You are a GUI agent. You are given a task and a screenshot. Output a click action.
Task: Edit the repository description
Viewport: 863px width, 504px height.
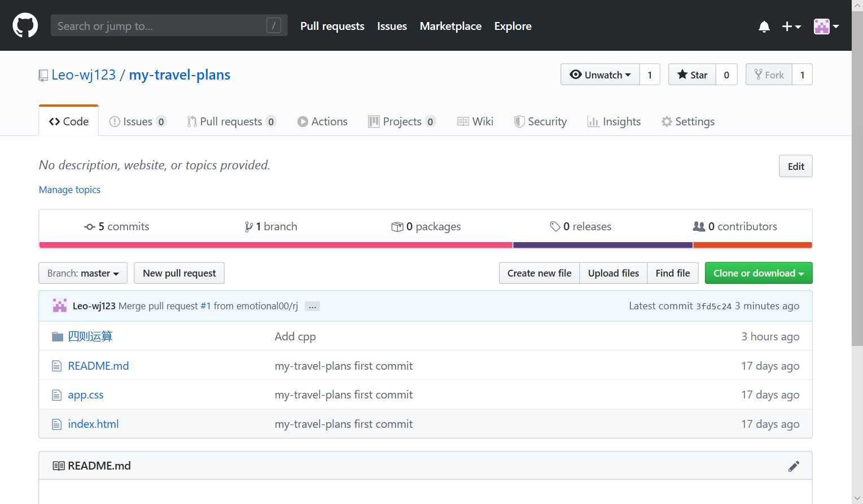[796, 166]
